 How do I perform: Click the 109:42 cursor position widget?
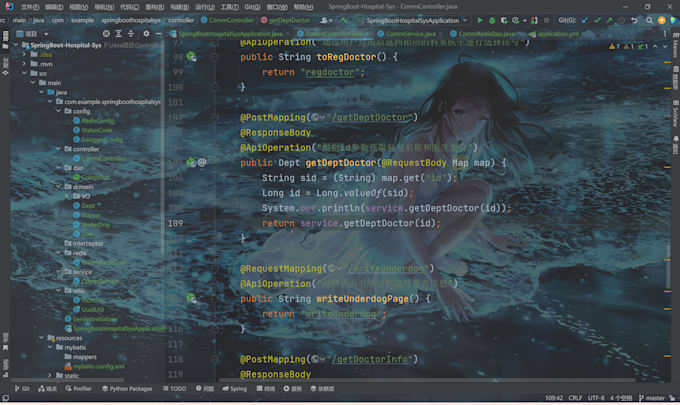pyautogui.click(x=554, y=398)
